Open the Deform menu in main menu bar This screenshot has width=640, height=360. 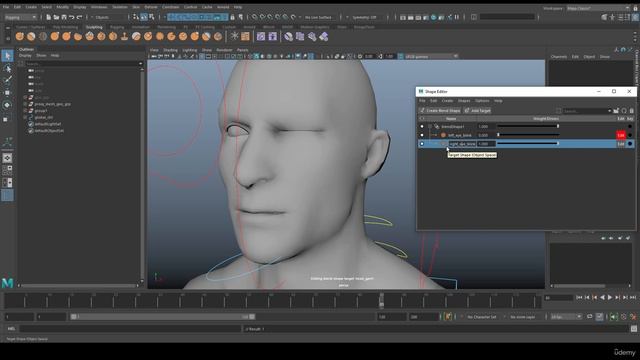(x=151, y=7)
